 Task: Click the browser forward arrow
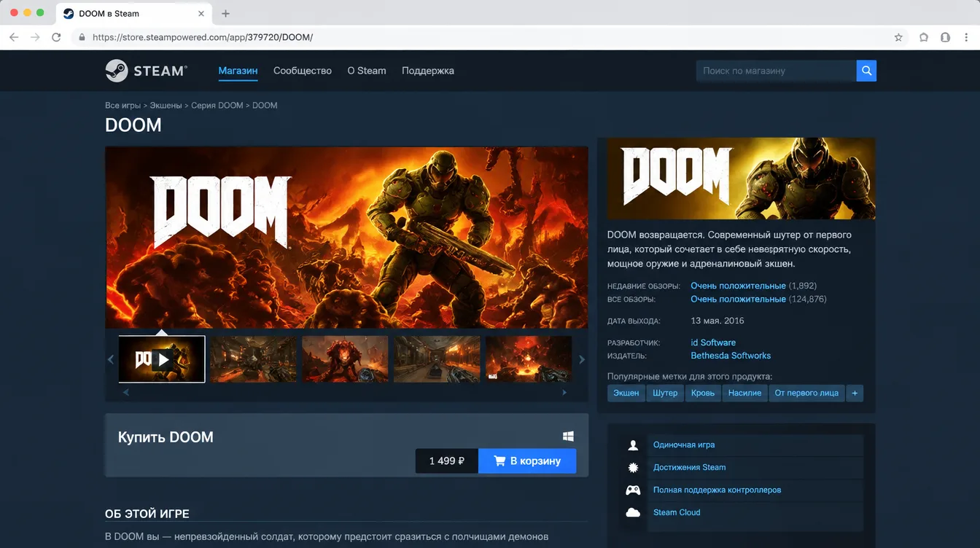(x=35, y=37)
